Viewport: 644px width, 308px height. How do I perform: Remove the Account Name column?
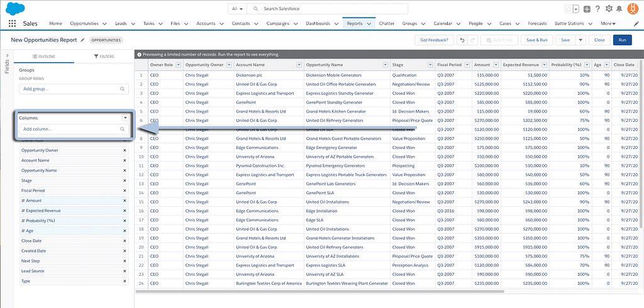125,160
